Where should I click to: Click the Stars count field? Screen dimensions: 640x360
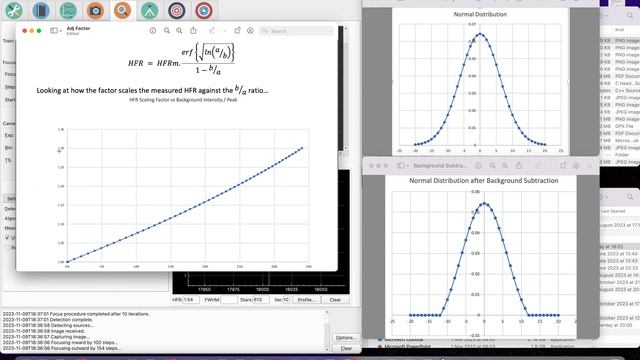click(x=260, y=300)
